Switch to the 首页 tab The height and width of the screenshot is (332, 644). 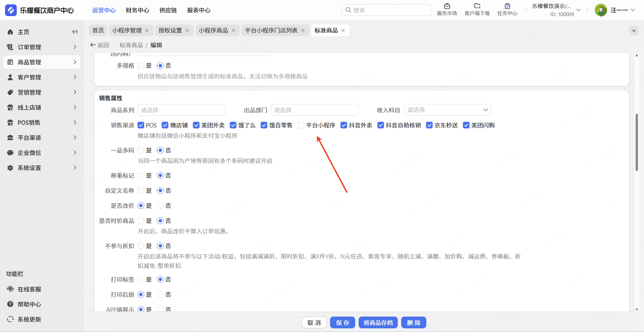point(98,31)
